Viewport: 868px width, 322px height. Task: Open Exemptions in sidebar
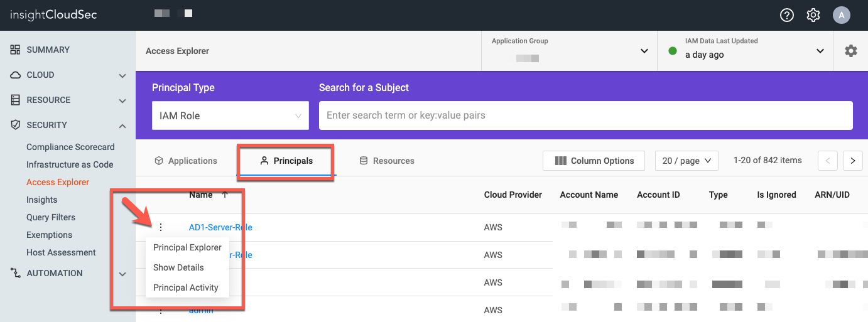tap(50, 235)
